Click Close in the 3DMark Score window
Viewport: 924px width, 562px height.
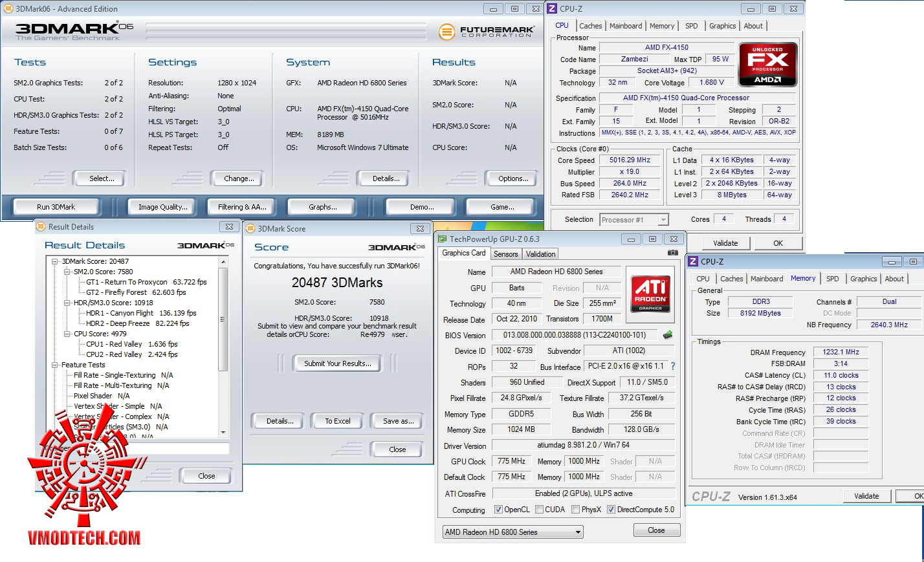397,449
